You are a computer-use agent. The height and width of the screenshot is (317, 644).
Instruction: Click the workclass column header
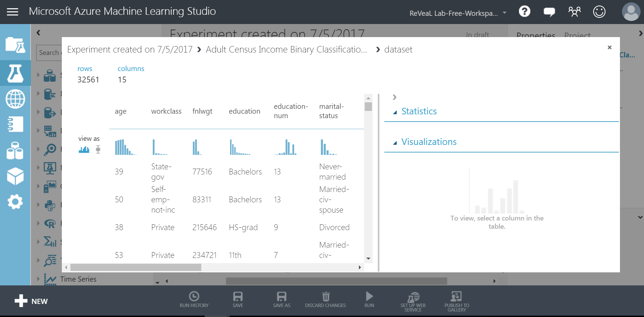166,111
